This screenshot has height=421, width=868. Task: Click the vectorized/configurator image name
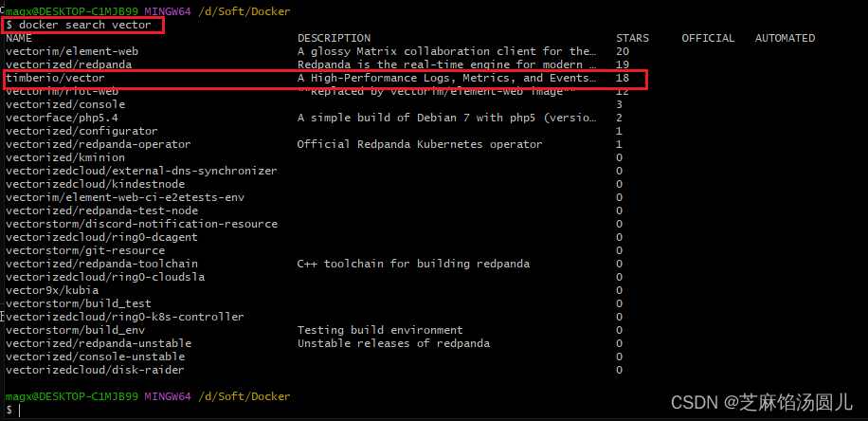click(81, 131)
